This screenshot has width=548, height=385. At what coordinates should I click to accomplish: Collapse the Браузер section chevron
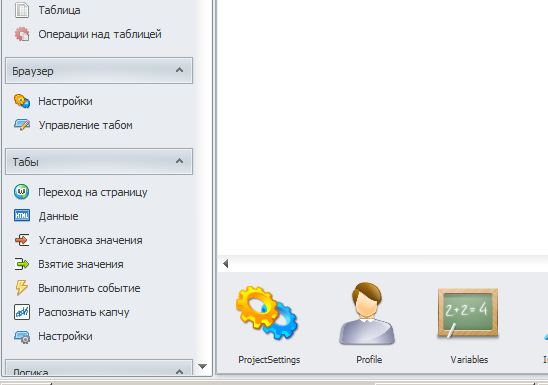point(179,70)
